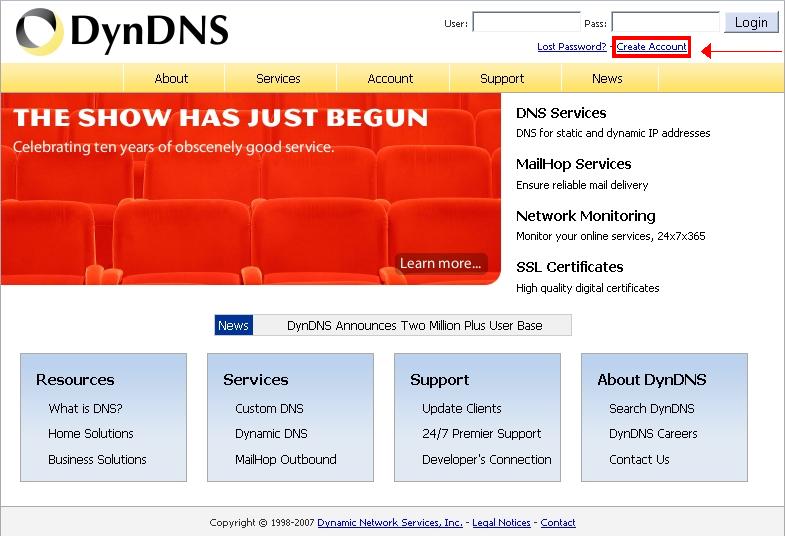
Task: Open the News menu item
Action: coord(607,79)
